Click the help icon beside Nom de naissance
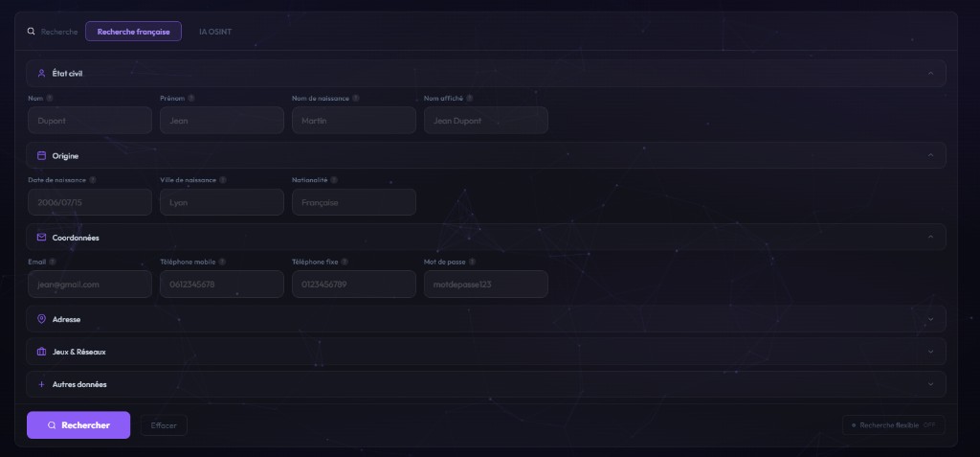980x457 pixels. 356,99
